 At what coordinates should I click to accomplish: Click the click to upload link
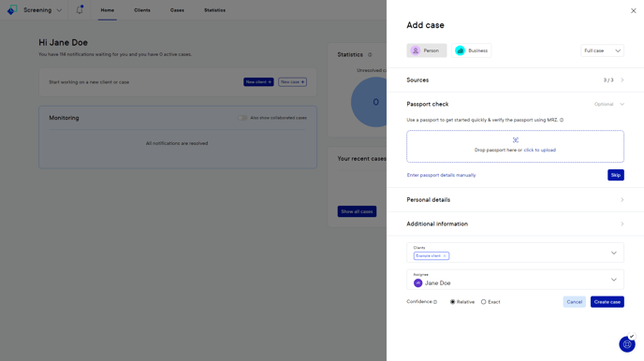(x=539, y=151)
